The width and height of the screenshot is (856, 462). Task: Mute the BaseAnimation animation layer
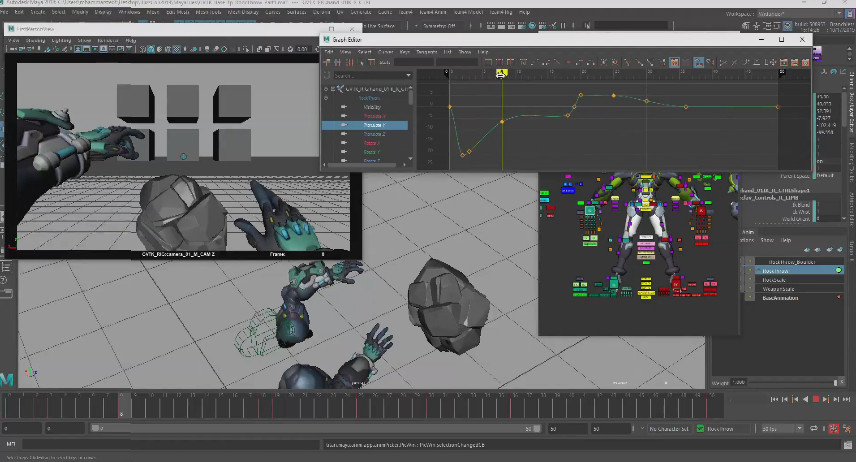coord(750,297)
